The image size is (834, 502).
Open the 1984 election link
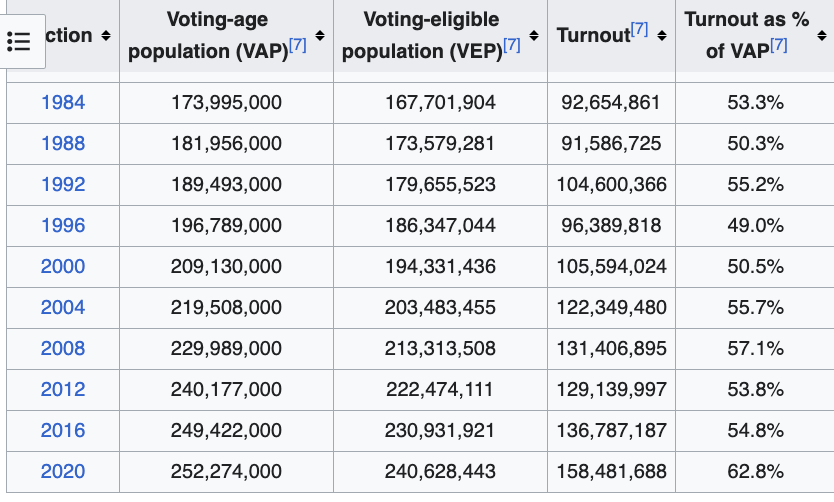pyautogui.click(x=63, y=102)
